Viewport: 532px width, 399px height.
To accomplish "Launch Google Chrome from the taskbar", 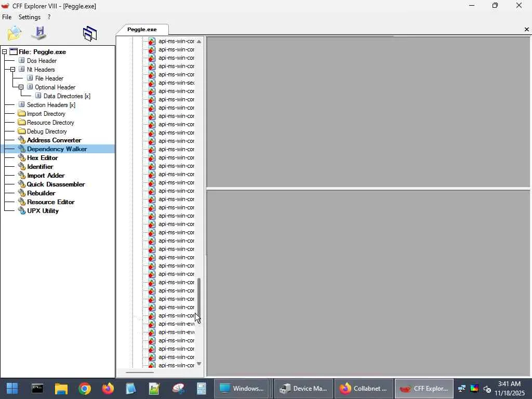I will click(85, 389).
